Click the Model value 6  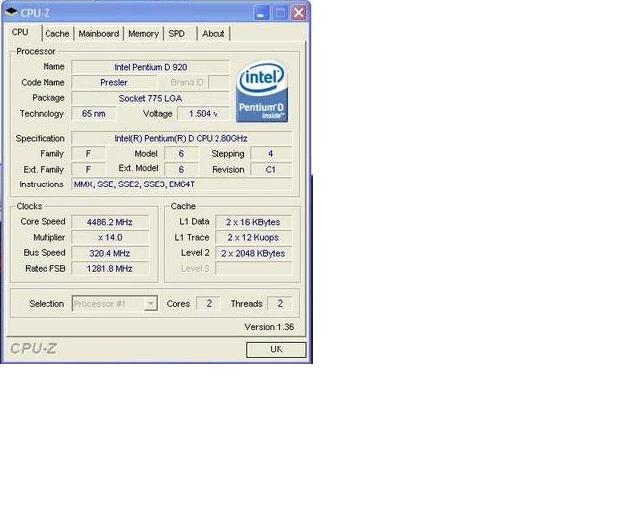(181, 154)
